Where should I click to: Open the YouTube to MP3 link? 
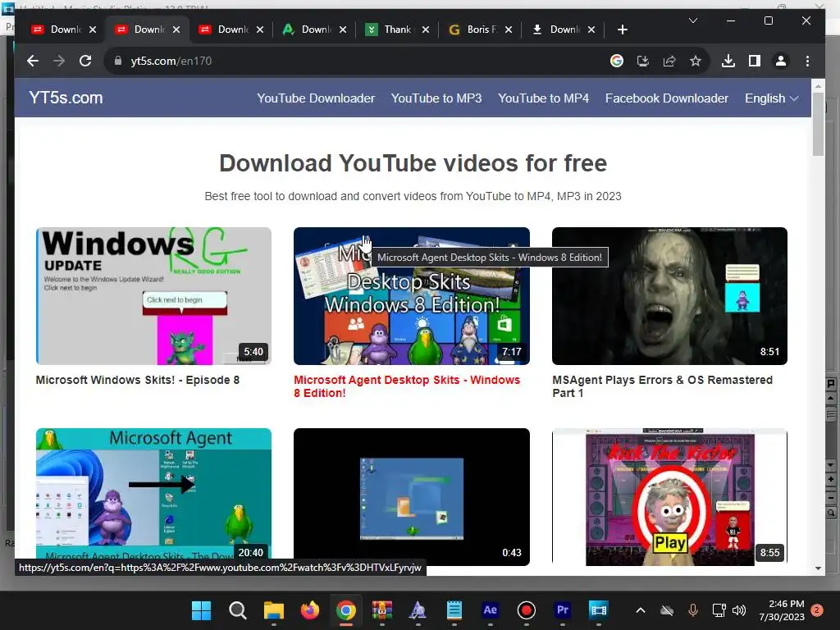pos(436,98)
